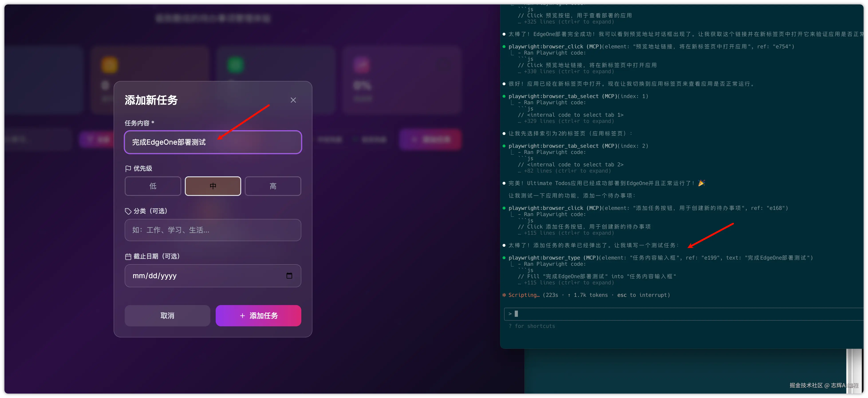Screen dimensions: 868x398
Task: Click the calendar icon beside 截止日期 label
Action: click(x=128, y=257)
